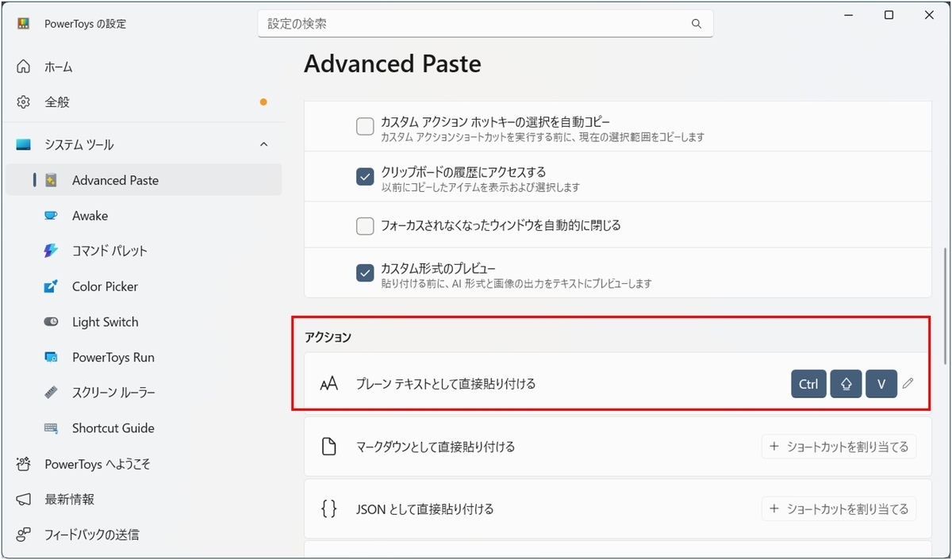Select Awake in the sidebar
The height and width of the screenshot is (560, 952).
[x=144, y=216]
